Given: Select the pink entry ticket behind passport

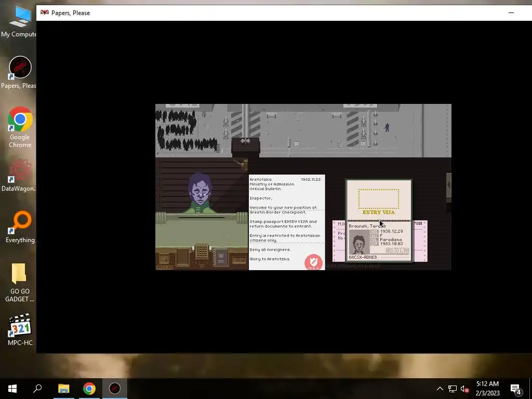Looking at the screenshot, I should point(420,241).
